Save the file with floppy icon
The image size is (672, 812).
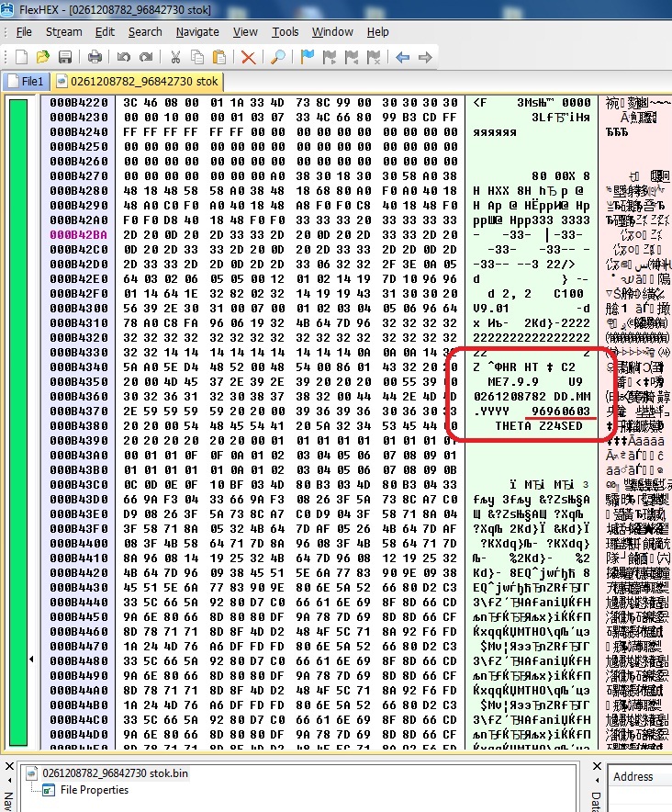click(64, 57)
